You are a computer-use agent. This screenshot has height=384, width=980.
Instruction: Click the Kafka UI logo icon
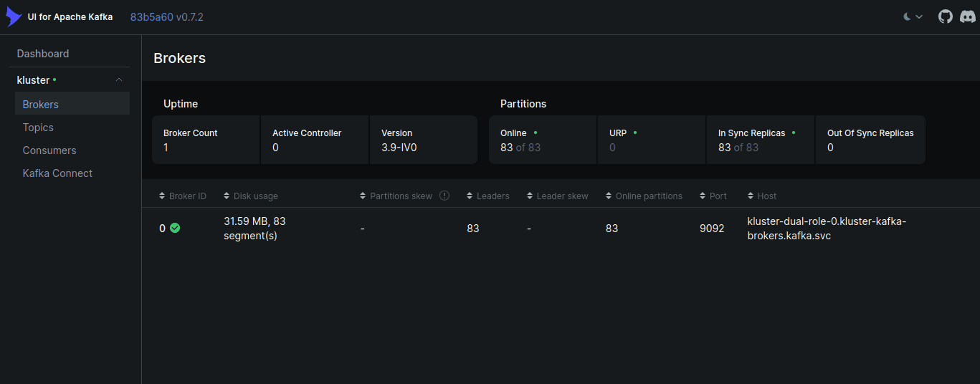coord(14,17)
